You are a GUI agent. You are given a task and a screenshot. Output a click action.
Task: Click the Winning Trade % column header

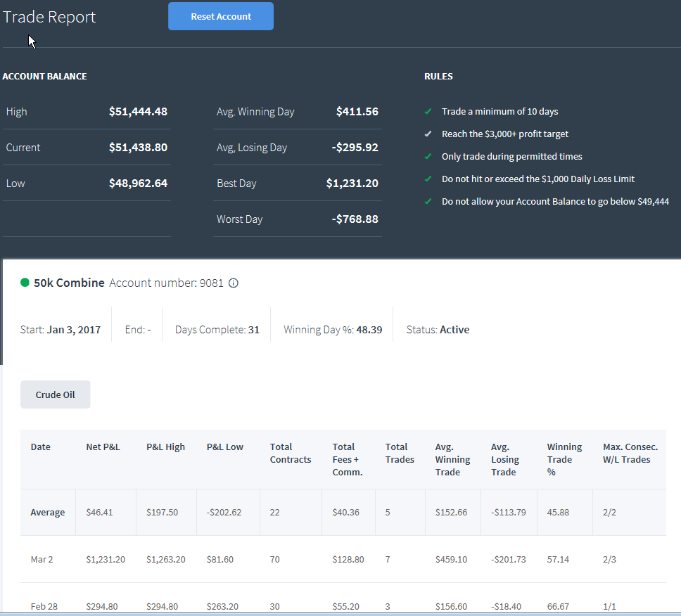coord(564,459)
